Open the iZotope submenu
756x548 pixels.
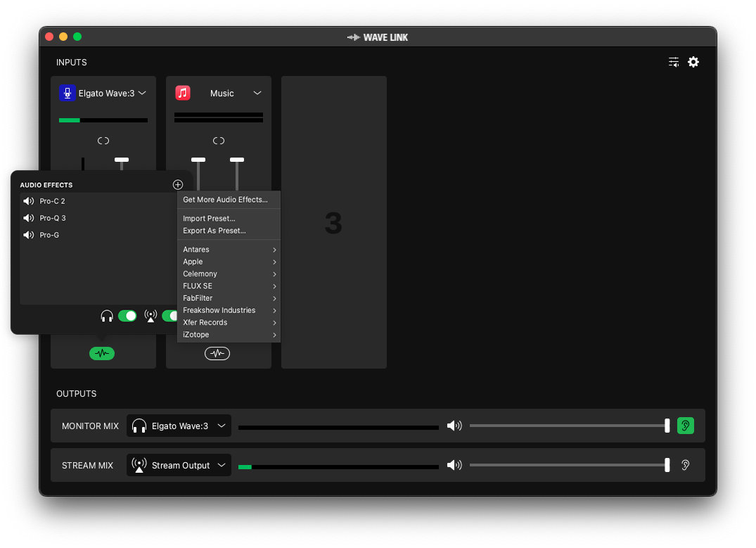tap(229, 334)
